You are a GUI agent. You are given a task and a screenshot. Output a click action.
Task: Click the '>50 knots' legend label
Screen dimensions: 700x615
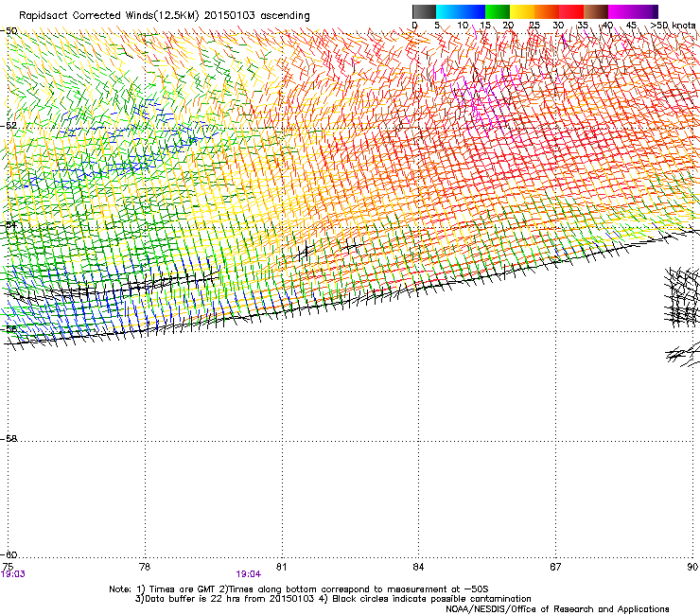673,26
